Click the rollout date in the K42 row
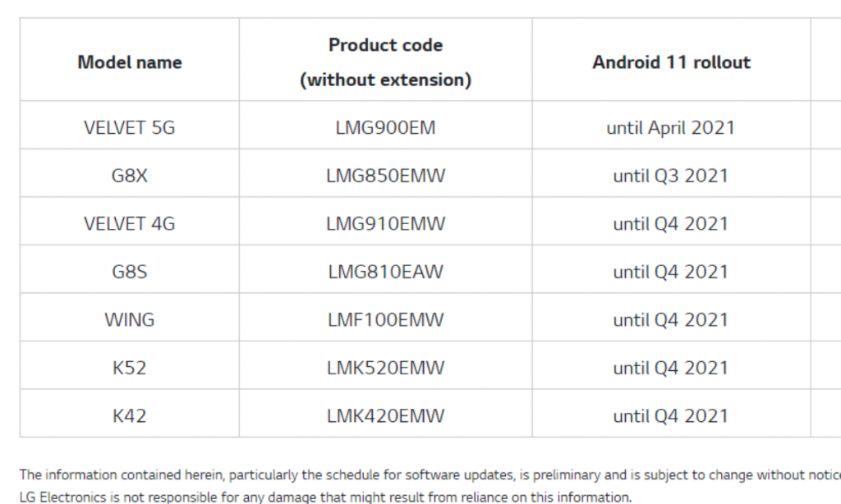Image resolution: width=841 pixels, height=504 pixels. click(x=671, y=415)
